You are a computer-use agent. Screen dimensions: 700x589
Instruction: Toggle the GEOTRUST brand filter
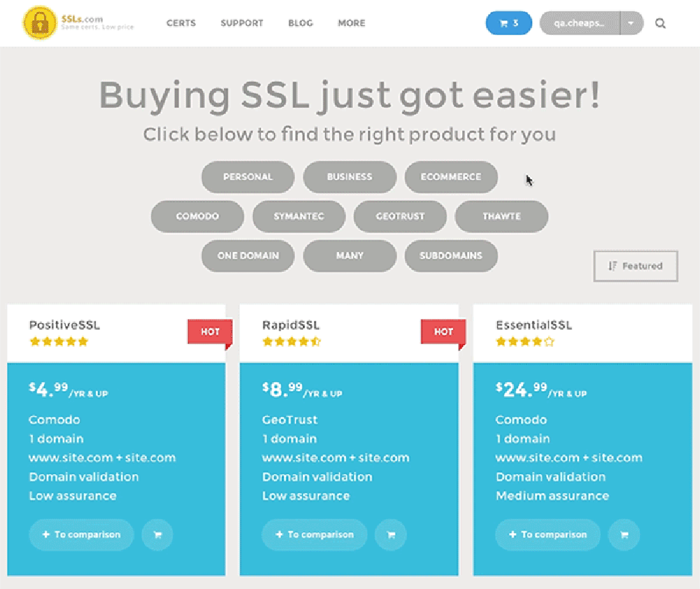pyautogui.click(x=400, y=216)
